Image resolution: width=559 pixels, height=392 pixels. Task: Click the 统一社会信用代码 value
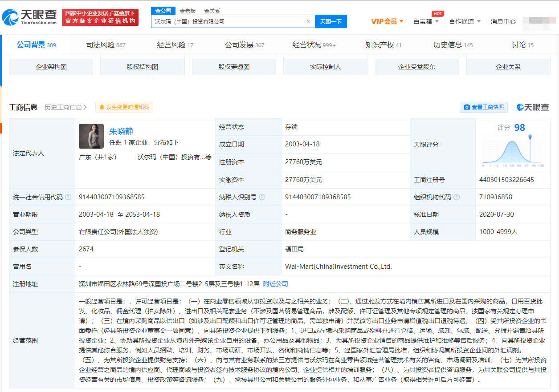click(x=112, y=197)
